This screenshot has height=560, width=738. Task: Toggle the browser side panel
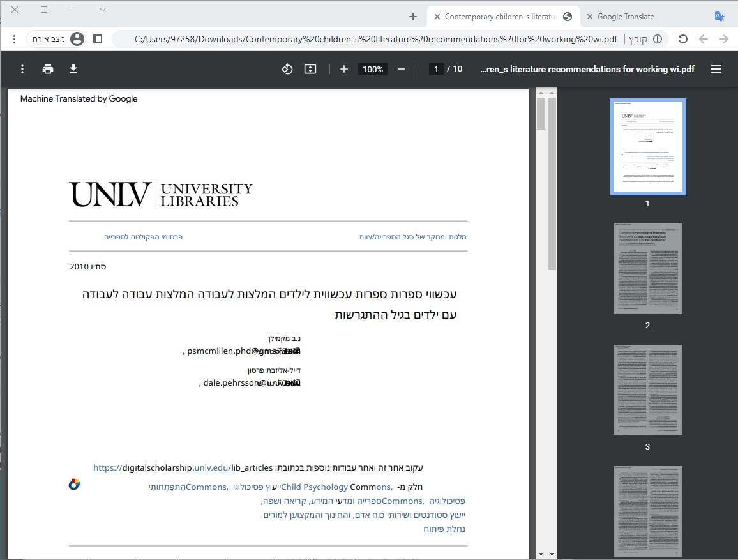(98, 39)
